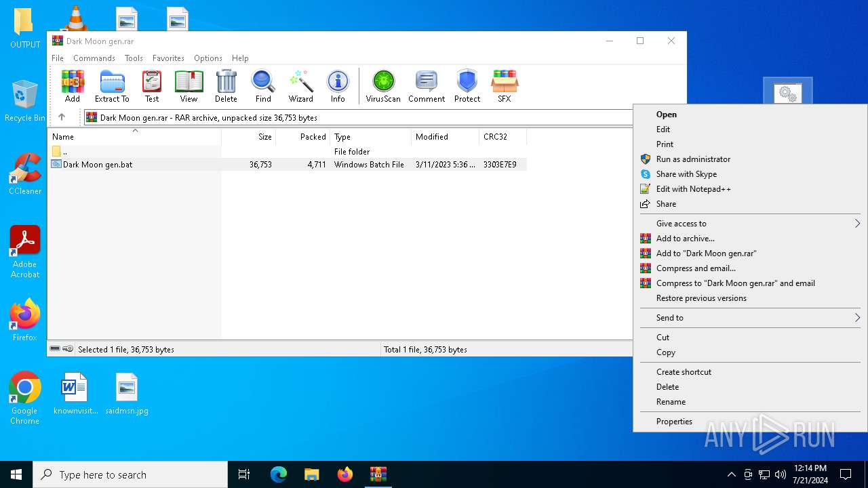Viewport: 868px width, 488px height.
Task: Select Share with Skype
Action: coord(750,174)
